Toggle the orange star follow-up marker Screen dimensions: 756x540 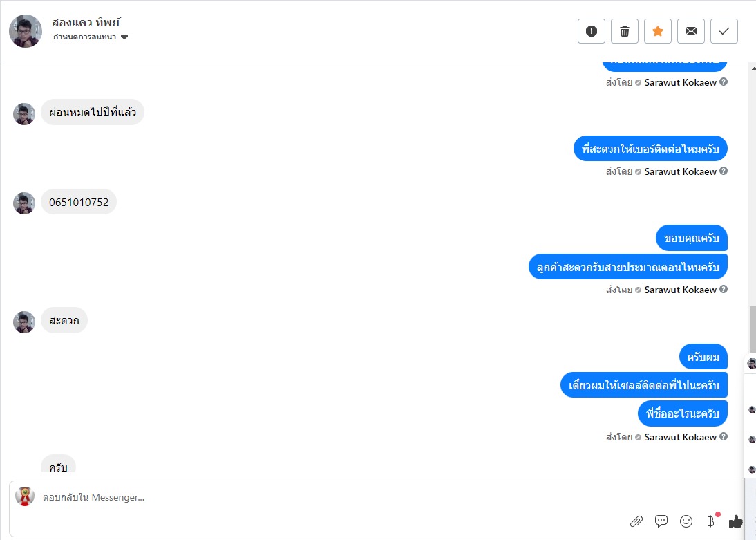coord(658,31)
